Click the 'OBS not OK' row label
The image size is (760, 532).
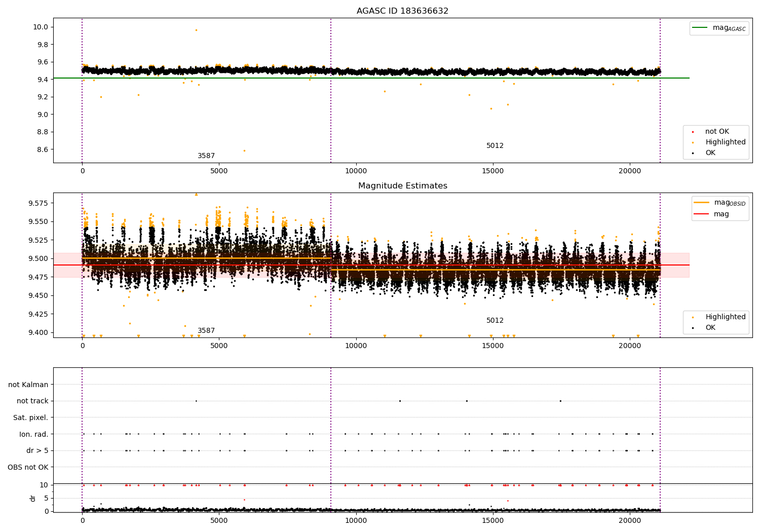coord(28,467)
